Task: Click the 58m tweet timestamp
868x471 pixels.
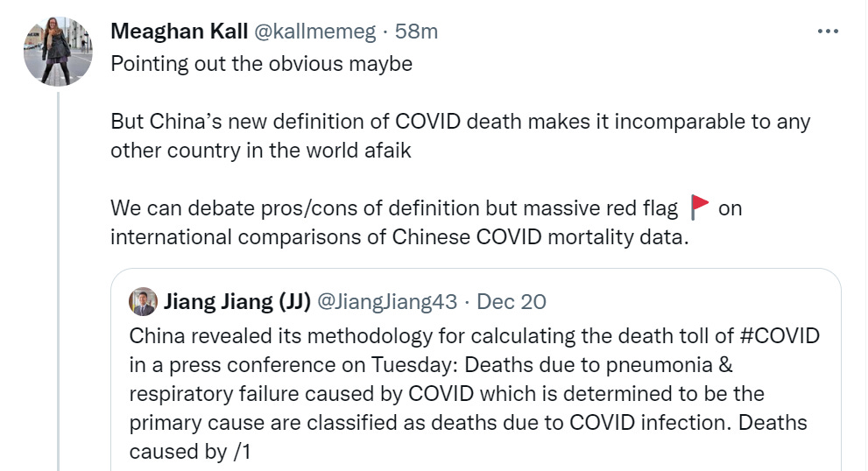Action: point(416,32)
